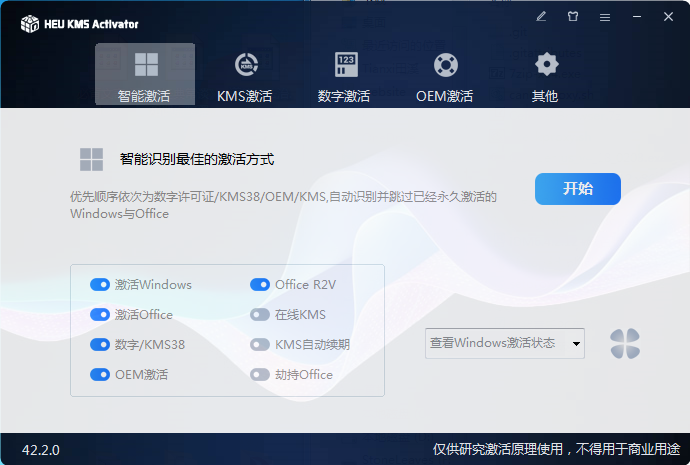Open the shirt skin theme icon
The width and height of the screenshot is (690, 465).
(x=573, y=17)
